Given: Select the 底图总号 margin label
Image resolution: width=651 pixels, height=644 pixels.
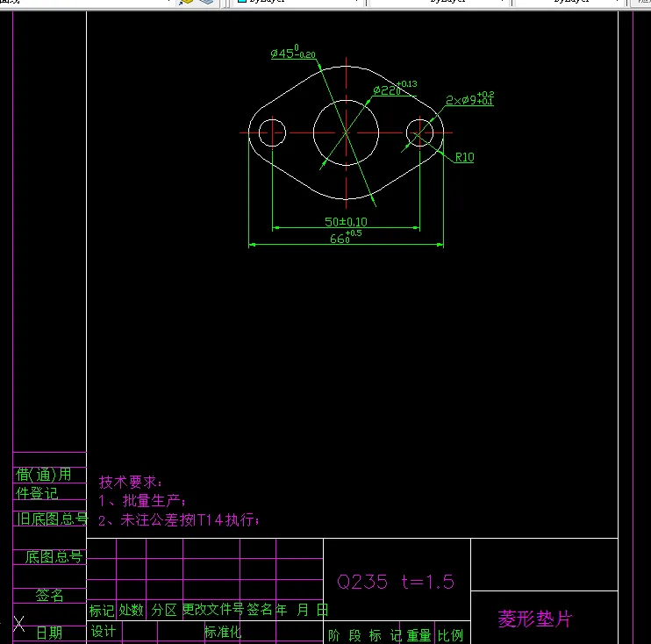Looking at the screenshot, I should 54,556.
